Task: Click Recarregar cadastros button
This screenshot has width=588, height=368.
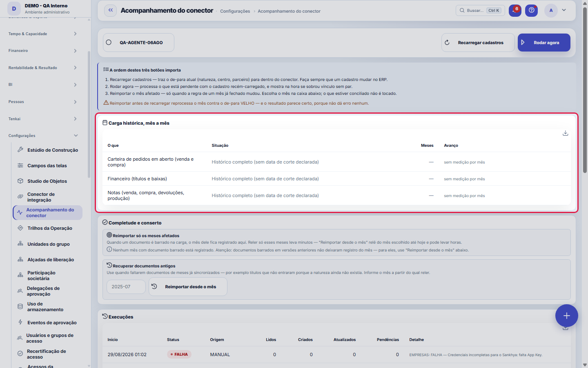Action: (478, 43)
